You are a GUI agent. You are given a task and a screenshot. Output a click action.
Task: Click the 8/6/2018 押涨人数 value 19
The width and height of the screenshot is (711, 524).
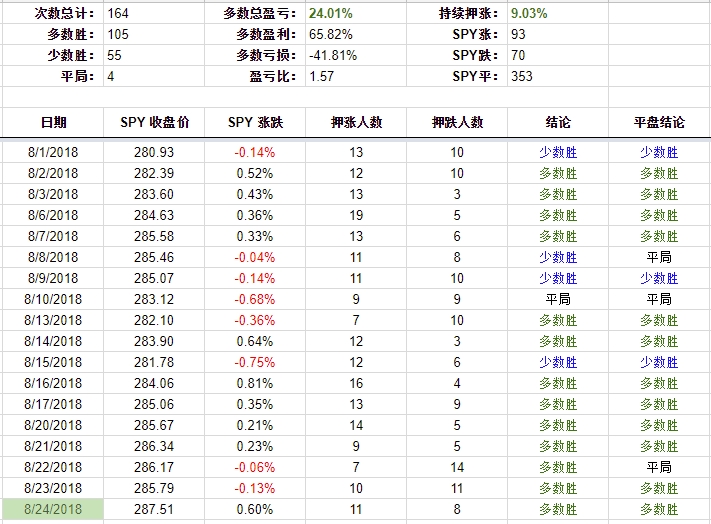356,215
